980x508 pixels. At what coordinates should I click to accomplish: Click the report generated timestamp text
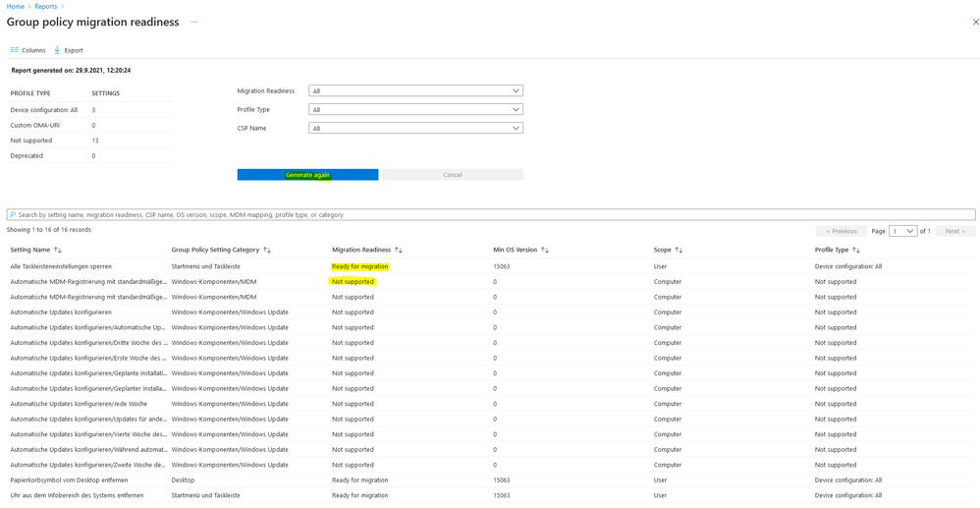[72, 71]
